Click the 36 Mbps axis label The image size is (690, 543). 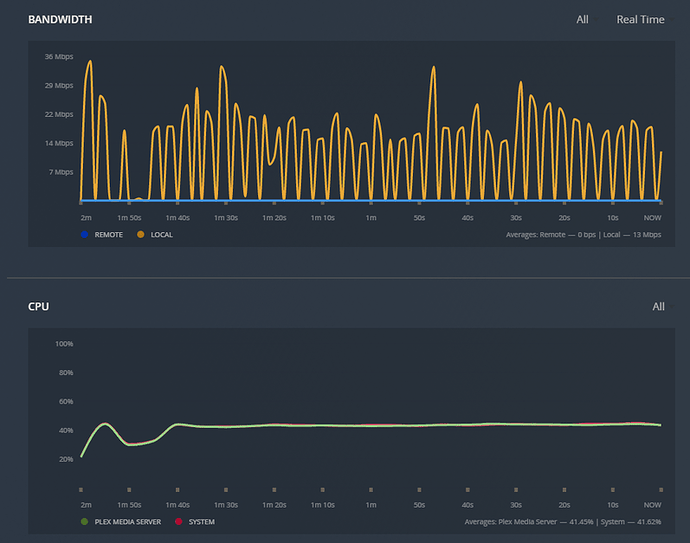click(59, 57)
